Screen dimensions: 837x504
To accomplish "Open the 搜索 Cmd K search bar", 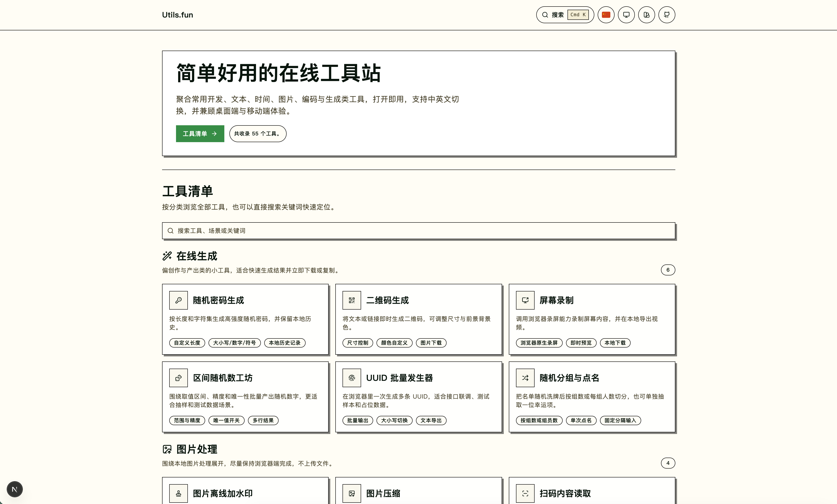I will (565, 15).
